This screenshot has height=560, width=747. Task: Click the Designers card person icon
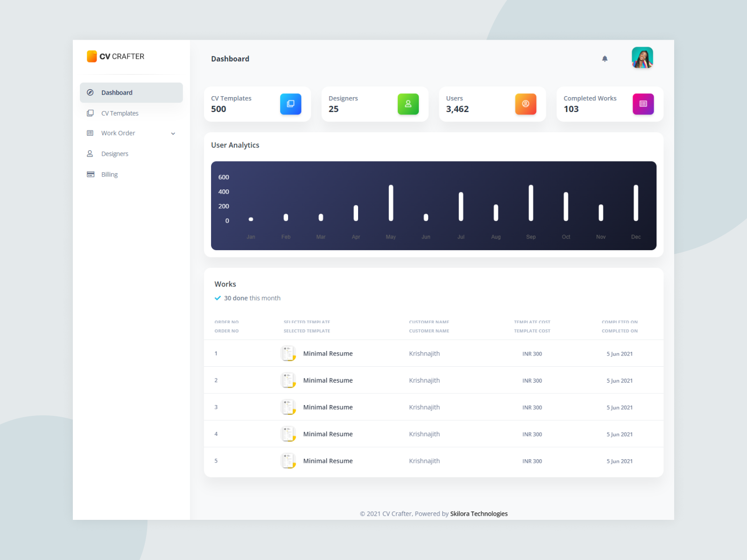pyautogui.click(x=408, y=104)
